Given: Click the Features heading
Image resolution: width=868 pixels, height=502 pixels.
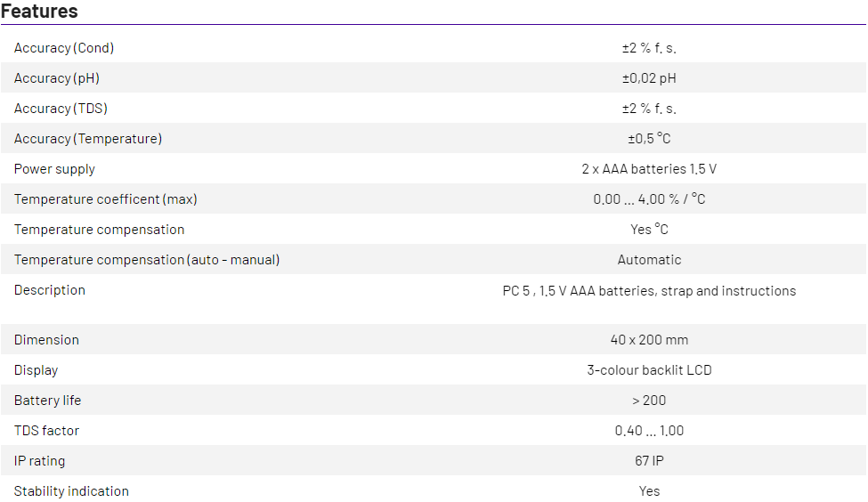Looking at the screenshot, I should pyautogui.click(x=39, y=12).
